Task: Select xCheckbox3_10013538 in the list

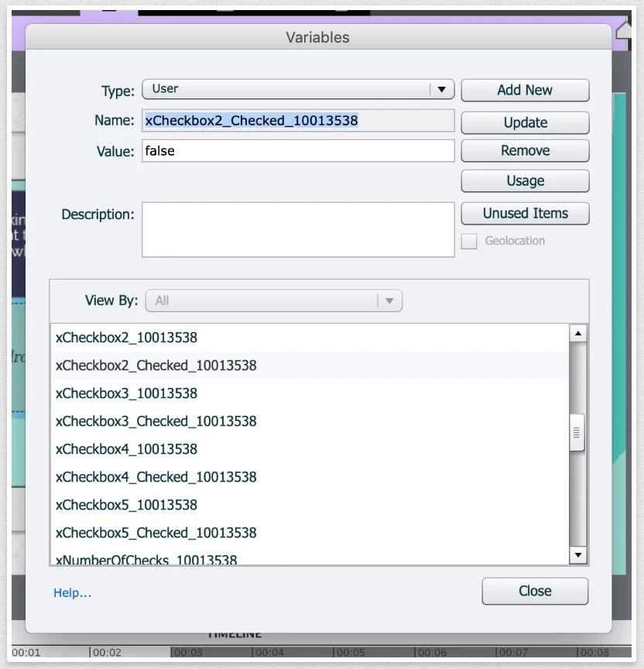Action: [x=126, y=393]
